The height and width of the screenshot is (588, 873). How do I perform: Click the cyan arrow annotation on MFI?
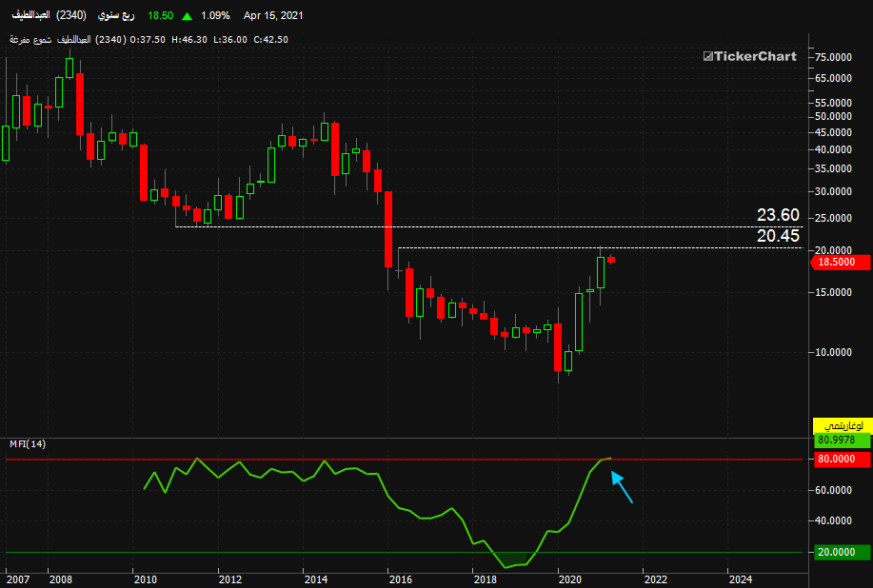point(622,487)
